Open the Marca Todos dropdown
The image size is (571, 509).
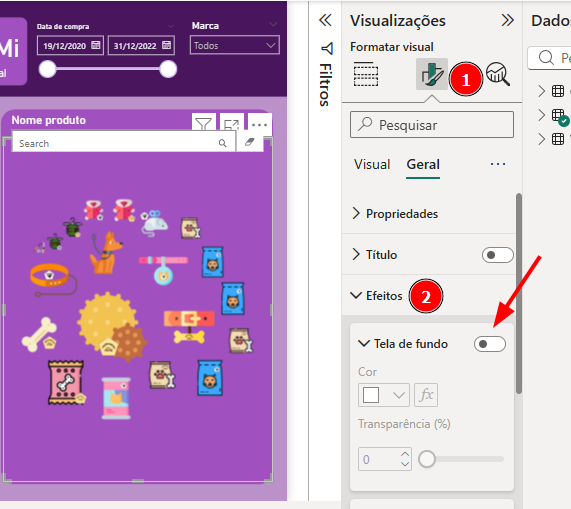[x=235, y=45]
